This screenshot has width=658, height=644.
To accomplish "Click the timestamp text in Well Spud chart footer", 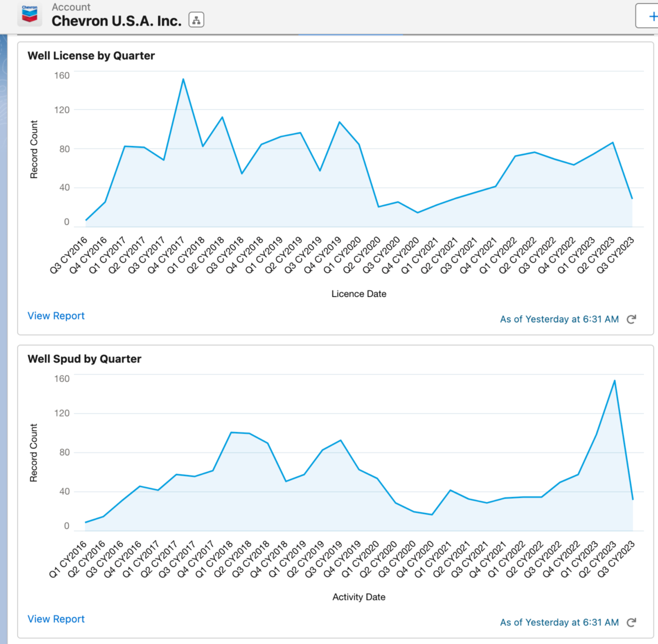I will 559,622.
